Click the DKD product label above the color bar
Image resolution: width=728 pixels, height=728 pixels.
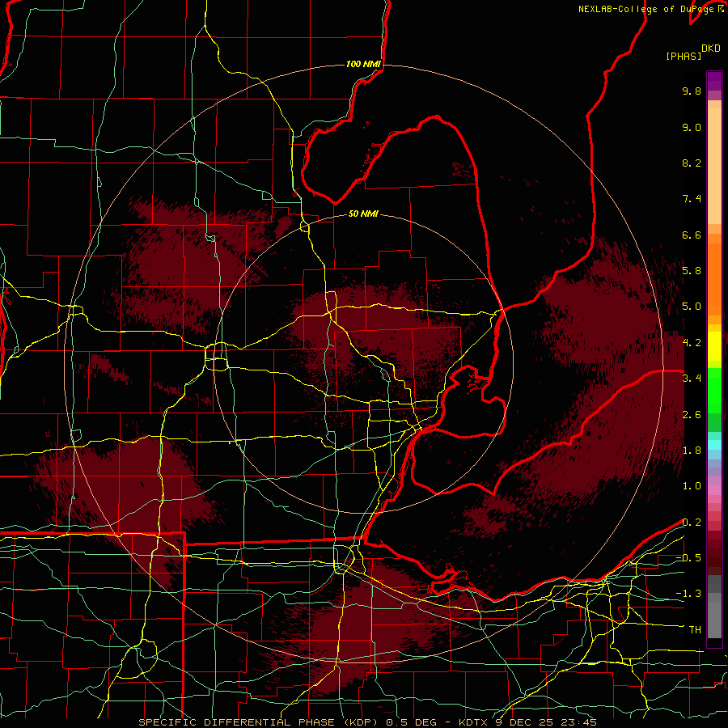click(711, 49)
